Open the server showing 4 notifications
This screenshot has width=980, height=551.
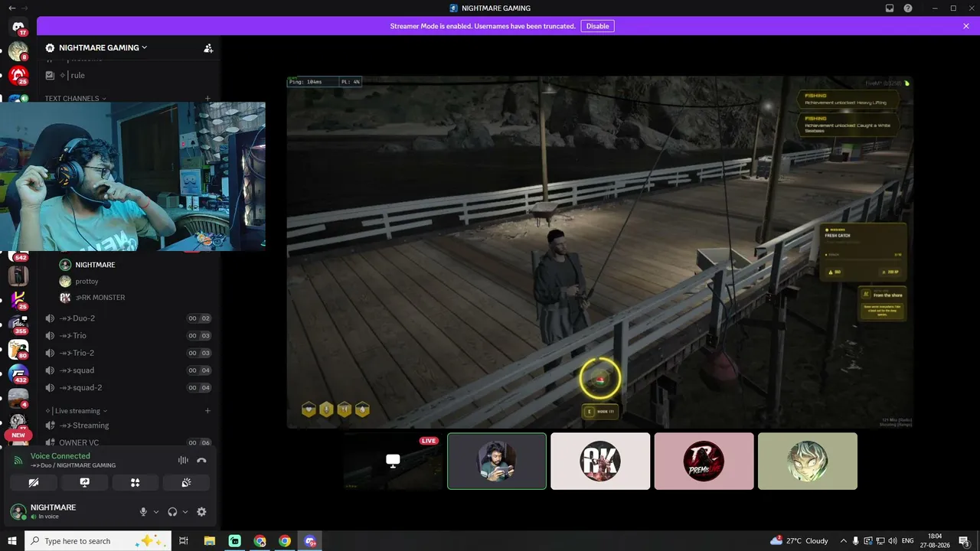point(18,399)
